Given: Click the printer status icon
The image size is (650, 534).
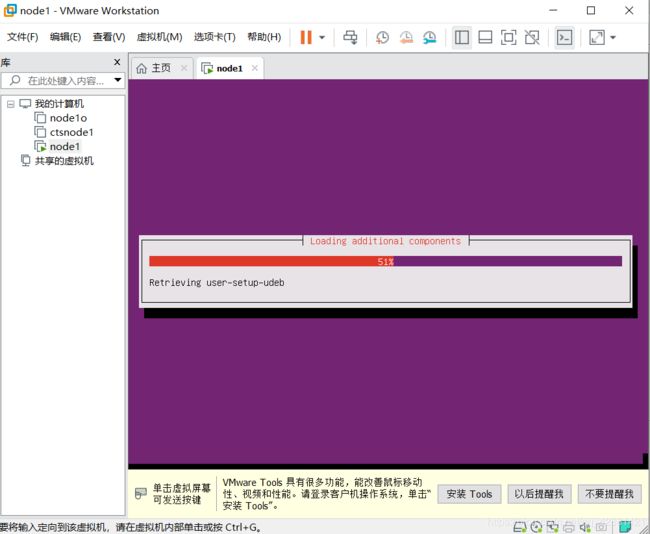Looking at the screenshot, I should pyautogui.click(x=569, y=527).
